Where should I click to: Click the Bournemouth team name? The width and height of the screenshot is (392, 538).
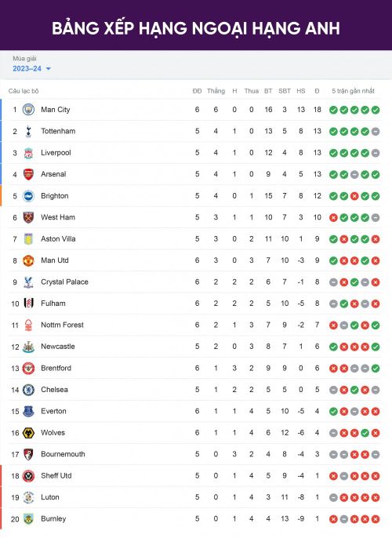click(x=63, y=454)
